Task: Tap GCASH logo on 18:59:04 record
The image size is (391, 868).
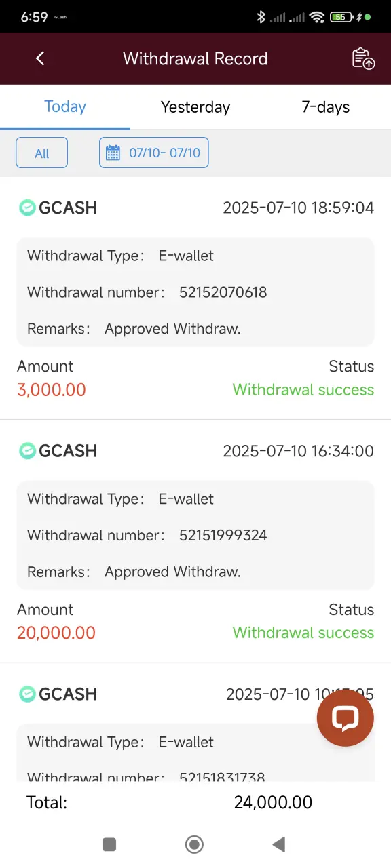Action: [x=27, y=208]
